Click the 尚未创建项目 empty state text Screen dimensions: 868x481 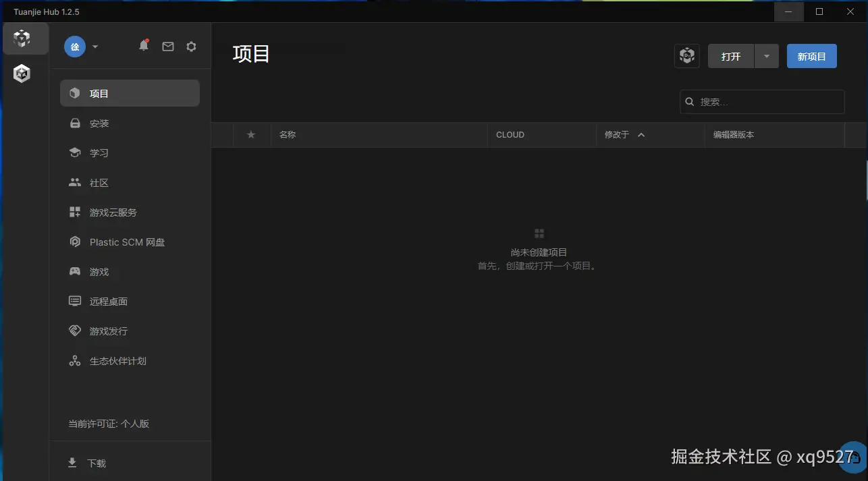[539, 252]
